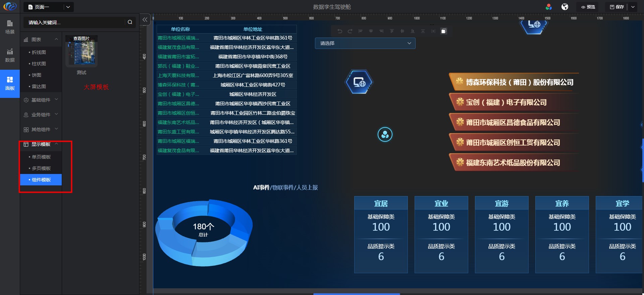Expand the 基础组件 category
The image size is (644, 295).
41,100
